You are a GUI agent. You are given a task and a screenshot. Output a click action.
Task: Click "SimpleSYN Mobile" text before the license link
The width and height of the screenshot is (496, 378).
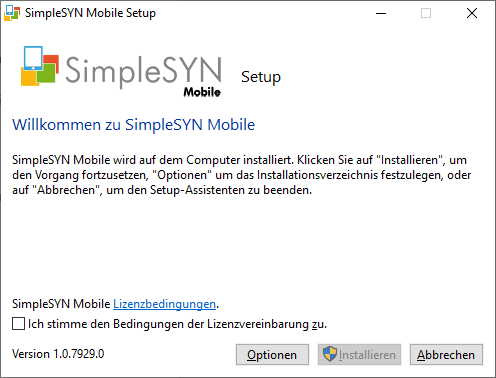[x=61, y=304]
